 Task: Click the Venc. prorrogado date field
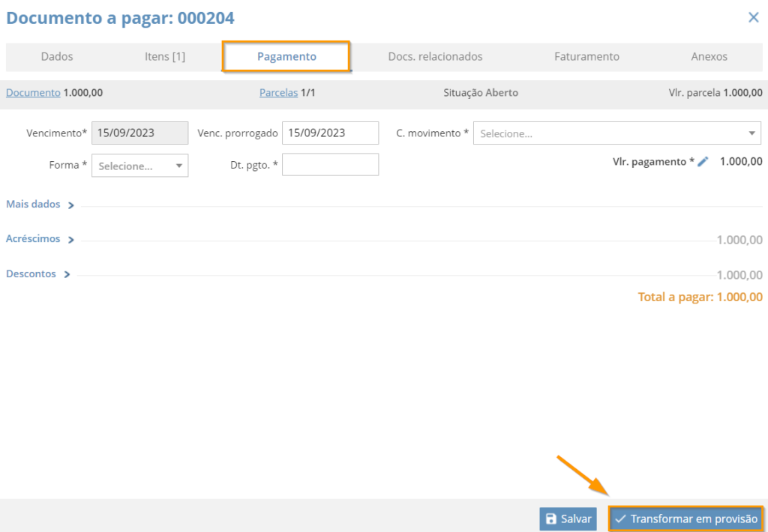(330, 133)
